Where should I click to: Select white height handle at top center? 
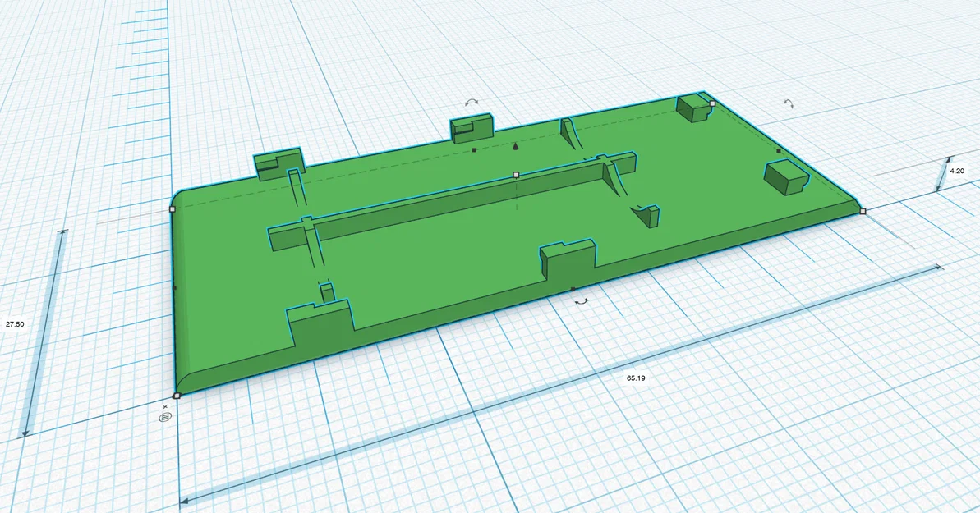(516, 176)
